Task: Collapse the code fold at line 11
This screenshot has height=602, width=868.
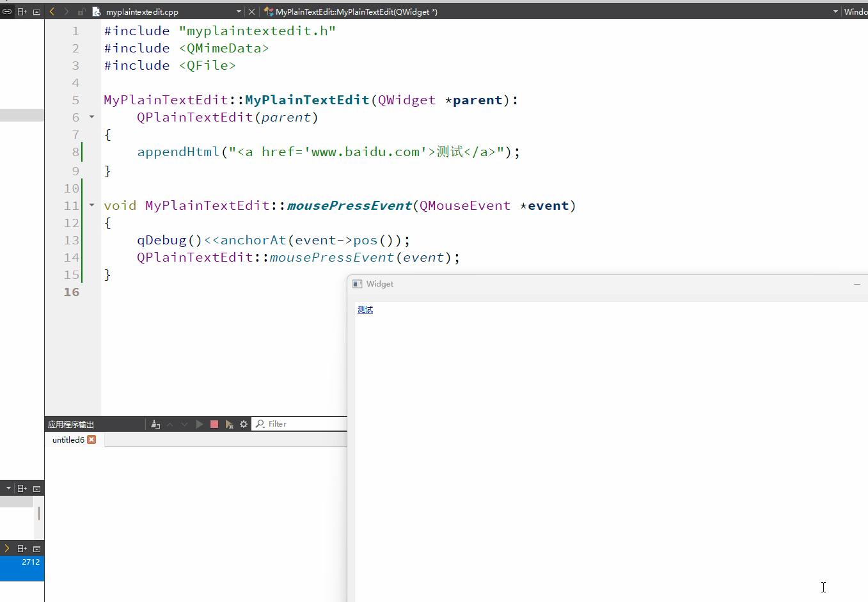Action: pyautogui.click(x=91, y=205)
